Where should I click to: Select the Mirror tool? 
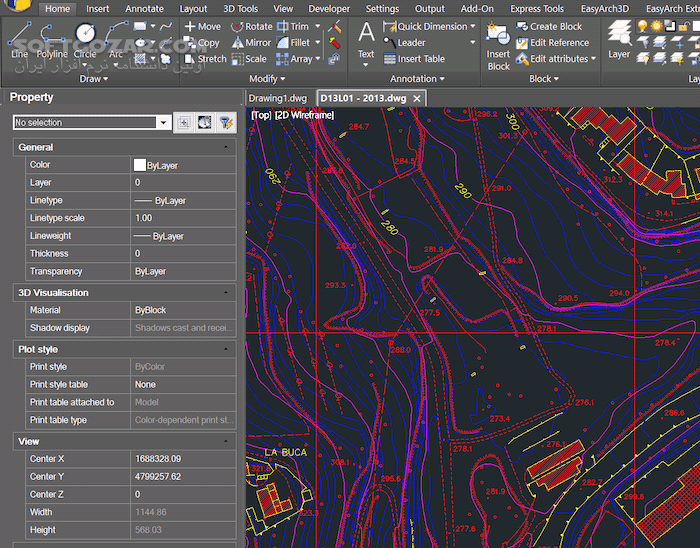(x=252, y=43)
